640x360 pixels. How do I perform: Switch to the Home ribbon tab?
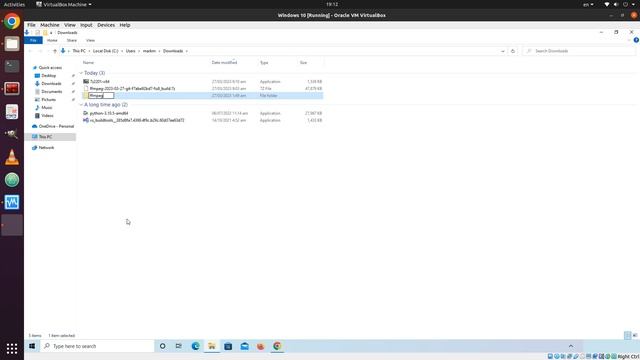coord(52,40)
